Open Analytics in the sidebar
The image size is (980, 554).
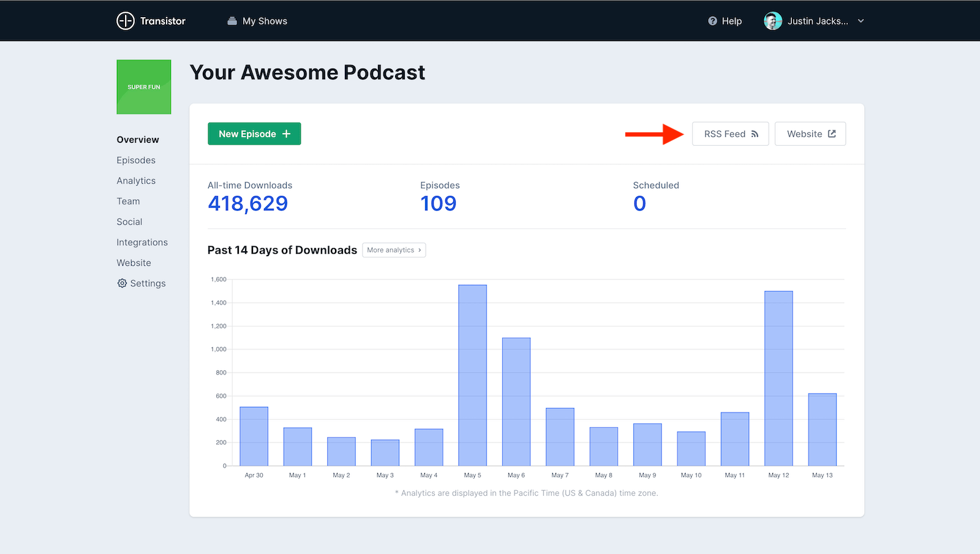pyautogui.click(x=136, y=181)
